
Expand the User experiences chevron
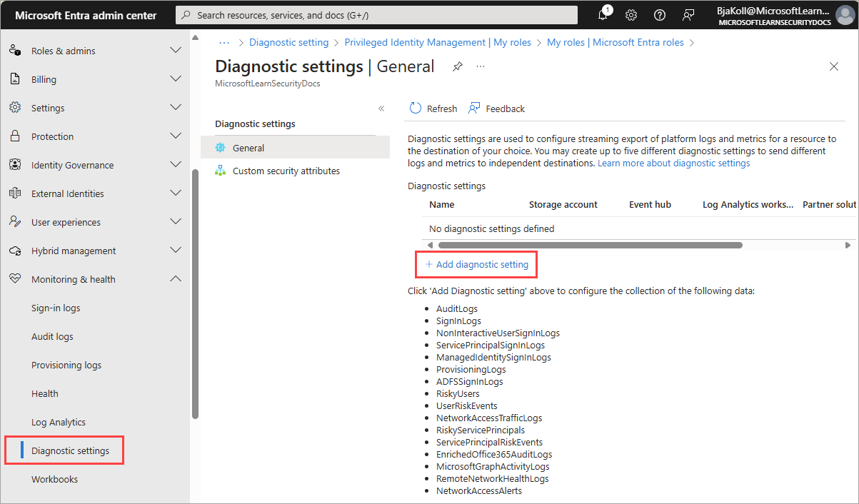[x=175, y=222]
